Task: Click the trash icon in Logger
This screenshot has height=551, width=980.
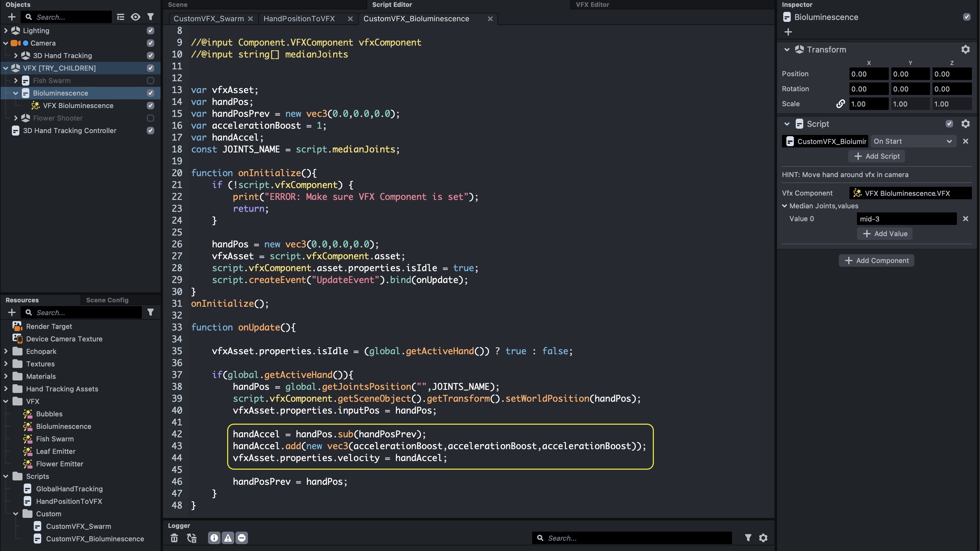Action: [174, 538]
